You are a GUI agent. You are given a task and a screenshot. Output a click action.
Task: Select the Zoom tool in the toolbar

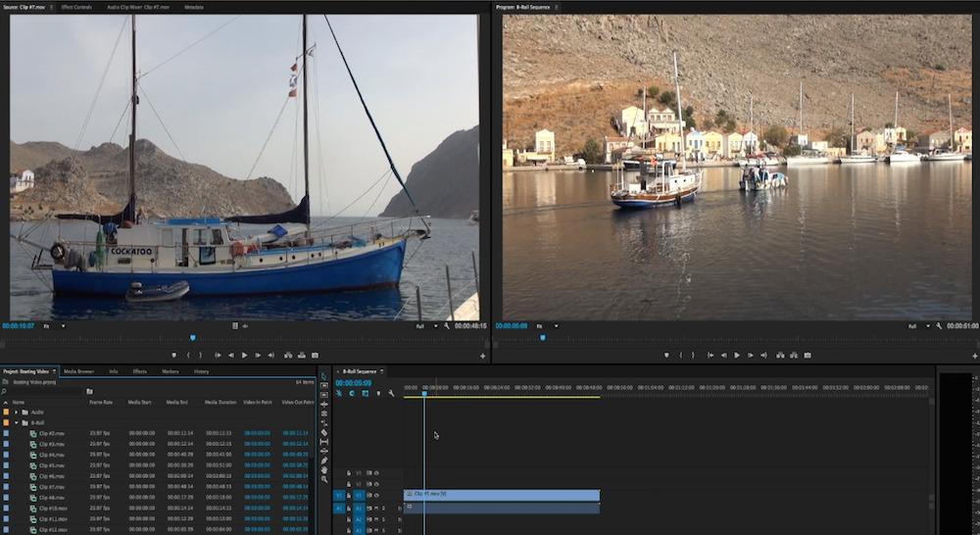click(324, 479)
